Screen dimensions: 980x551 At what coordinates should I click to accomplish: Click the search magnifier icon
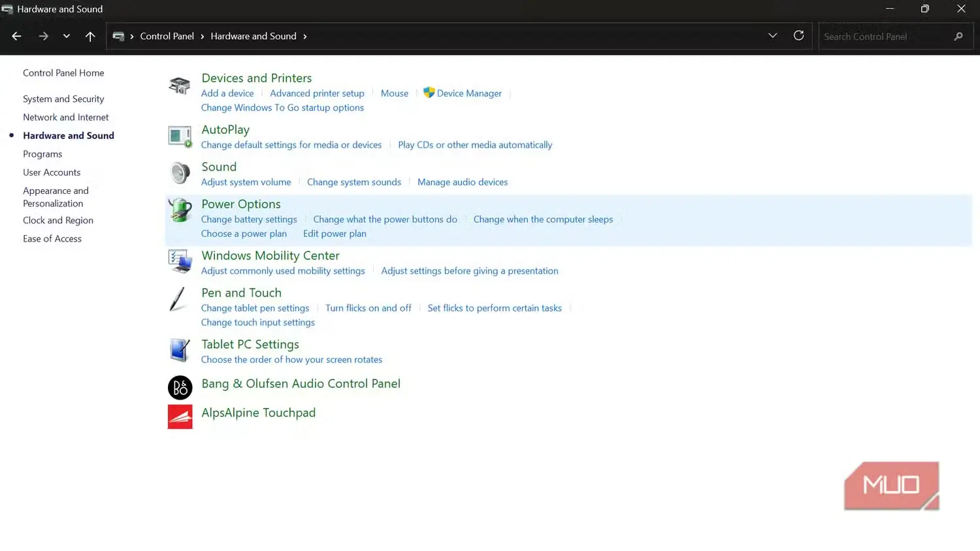click(x=958, y=37)
